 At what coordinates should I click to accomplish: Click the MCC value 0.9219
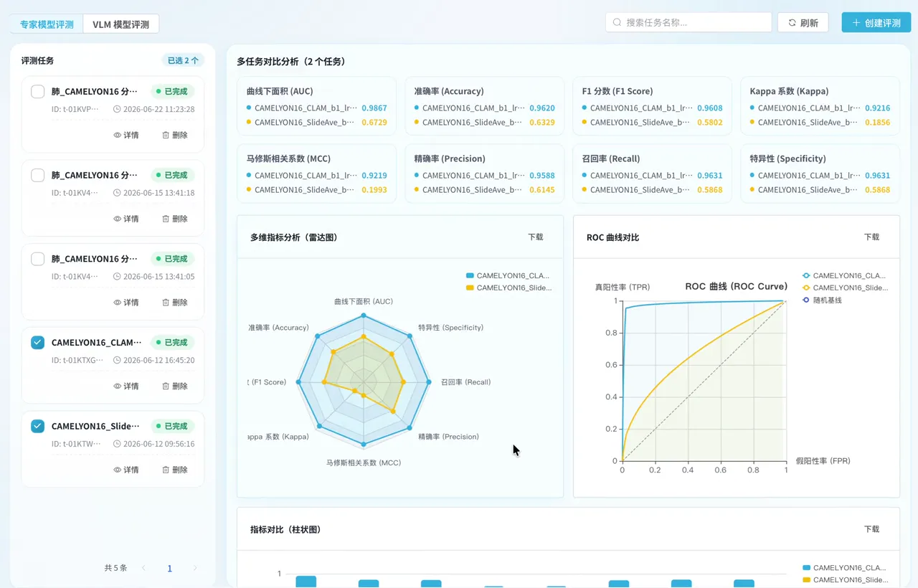pos(374,176)
